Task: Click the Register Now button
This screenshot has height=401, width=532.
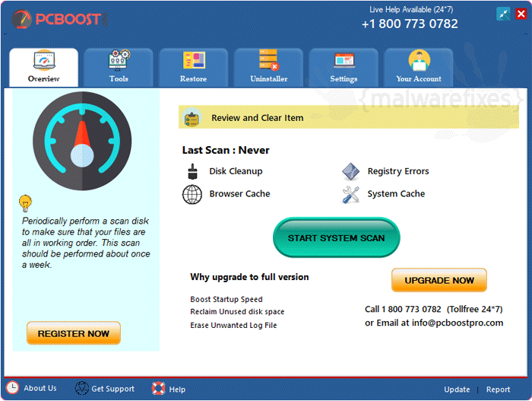Action: coord(74,333)
